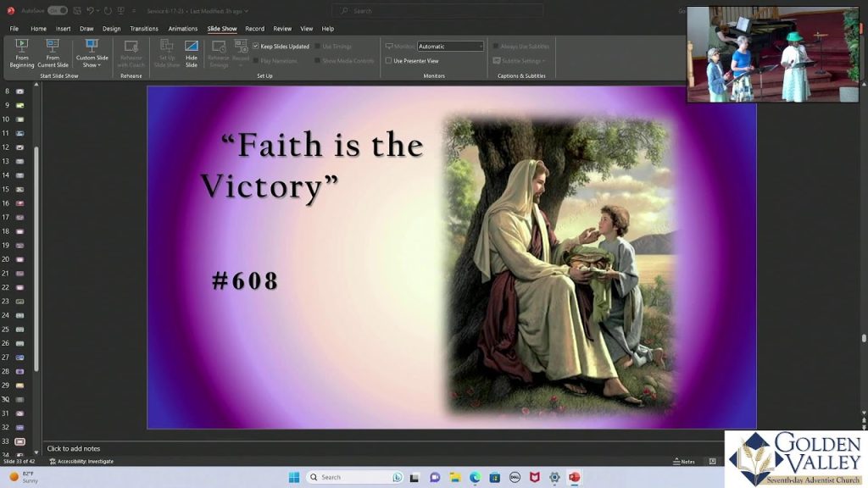Open Task View on taskbar

[414, 477]
